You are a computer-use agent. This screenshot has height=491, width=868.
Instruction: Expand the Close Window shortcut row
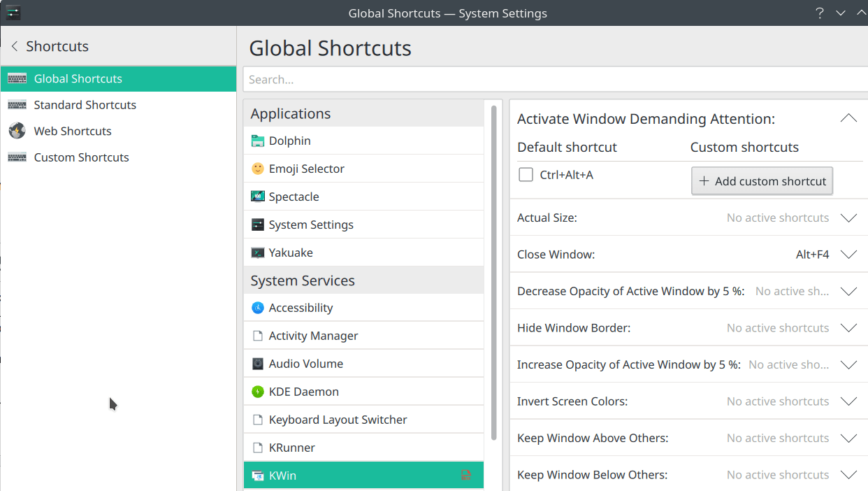pyautogui.click(x=848, y=255)
